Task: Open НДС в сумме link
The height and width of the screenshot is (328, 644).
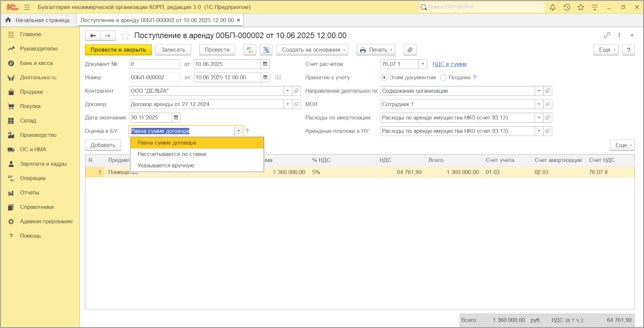Action: click(x=450, y=64)
